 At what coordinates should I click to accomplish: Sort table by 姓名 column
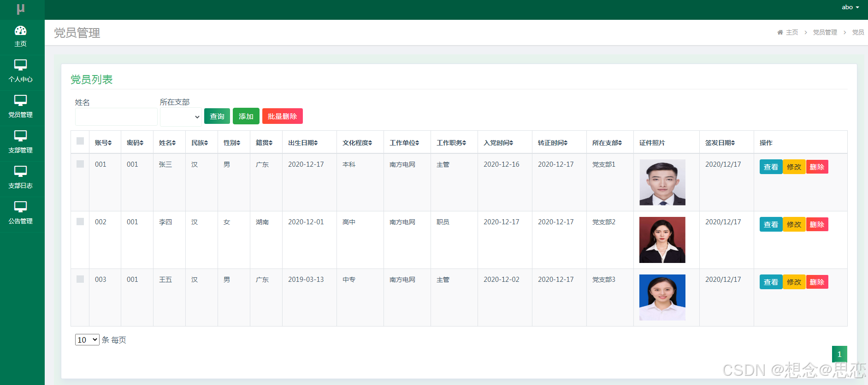(x=167, y=143)
